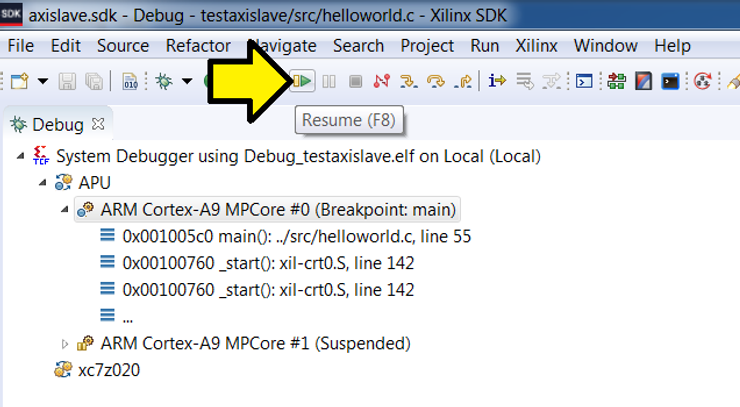Viewport: 740px width, 407px height.
Task: Open the New wizard dropdown arrow
Action: click(43, 80)
